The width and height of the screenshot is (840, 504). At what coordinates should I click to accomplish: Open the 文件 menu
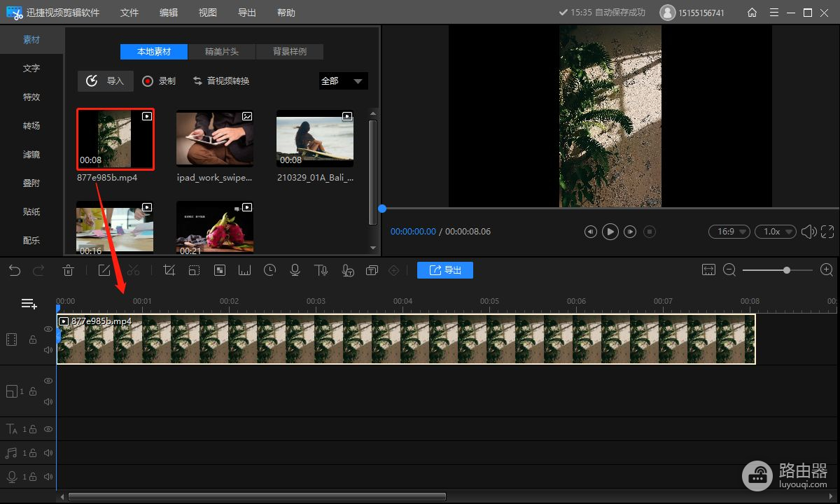(129, 13)
